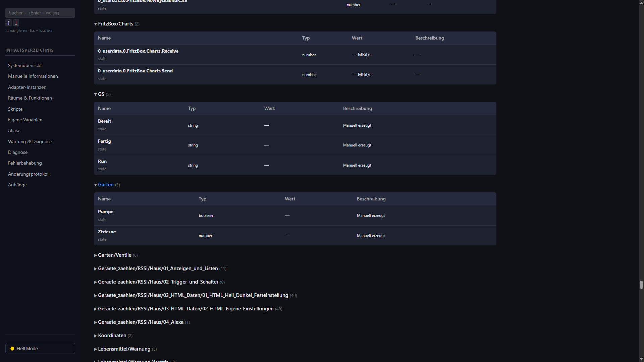Click the sun icon in the Hell Mode button
Image resolution: width=644 pixels, height=362 pixels.
tap(12, 349)
